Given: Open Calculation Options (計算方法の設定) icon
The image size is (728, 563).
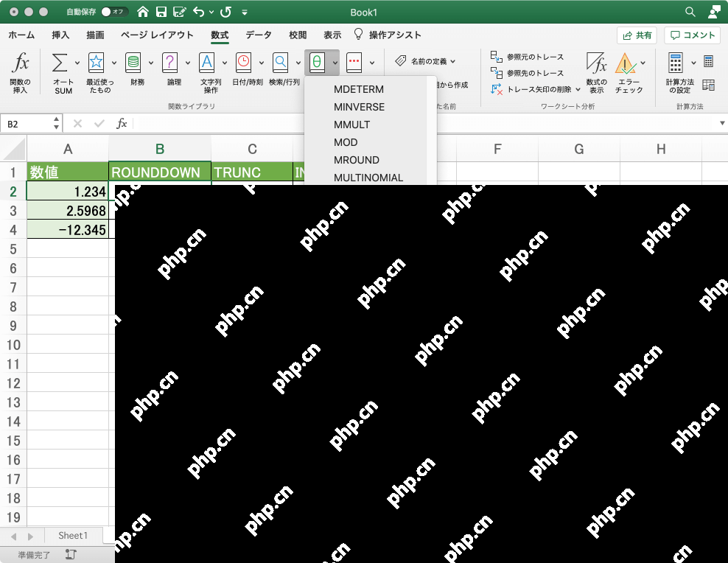Looking at the screenshot, I should 676,63.
